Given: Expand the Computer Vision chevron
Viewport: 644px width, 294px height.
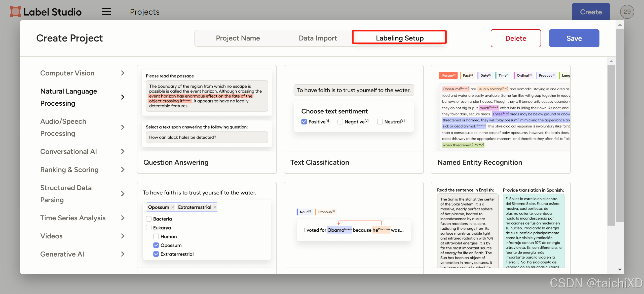Looking at the screenshot, I should [x=123, y=73].
